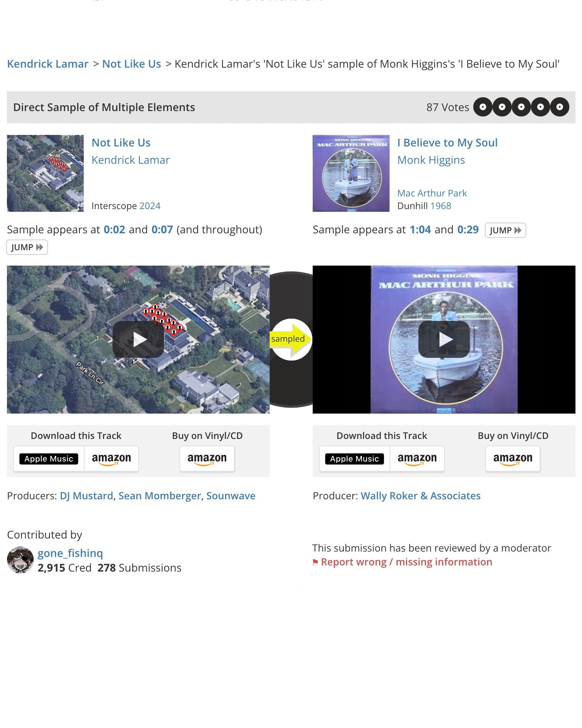The width and height of the screenshot is (582, 728).
Task: Buy Not Like Us vinyl on Amazon
Action: tap(207, 459)
